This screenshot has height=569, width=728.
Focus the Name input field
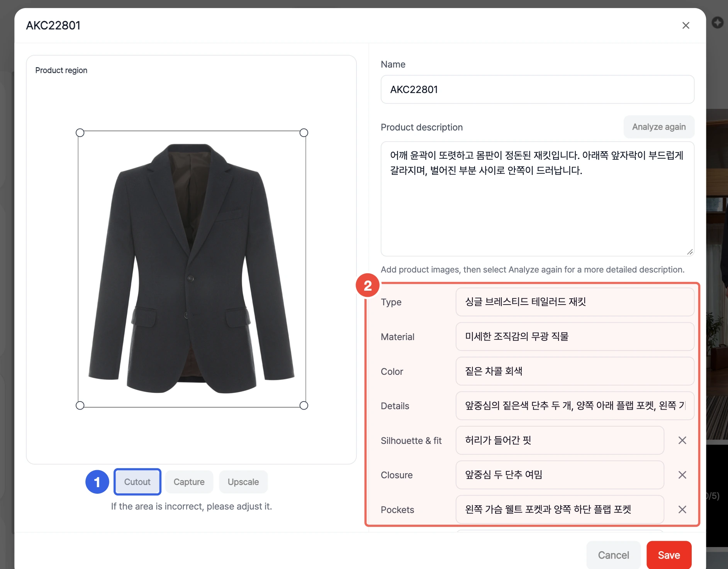538,90
